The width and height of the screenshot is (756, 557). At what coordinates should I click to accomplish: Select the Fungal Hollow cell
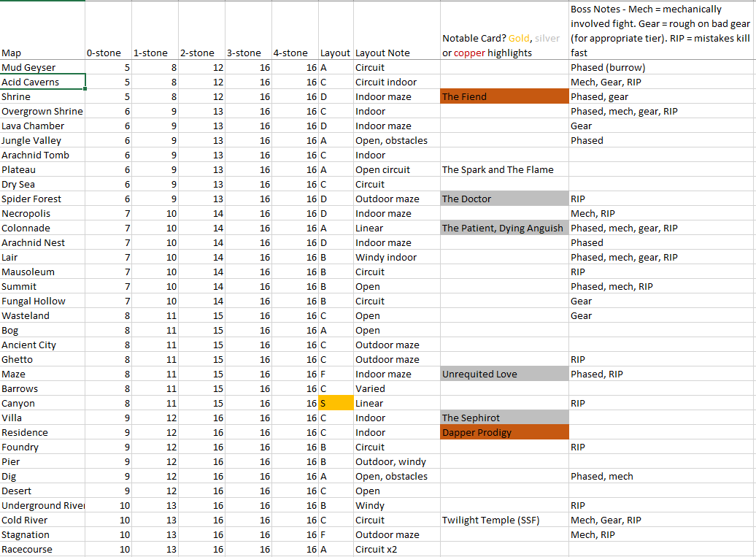(x=42, y=301)
